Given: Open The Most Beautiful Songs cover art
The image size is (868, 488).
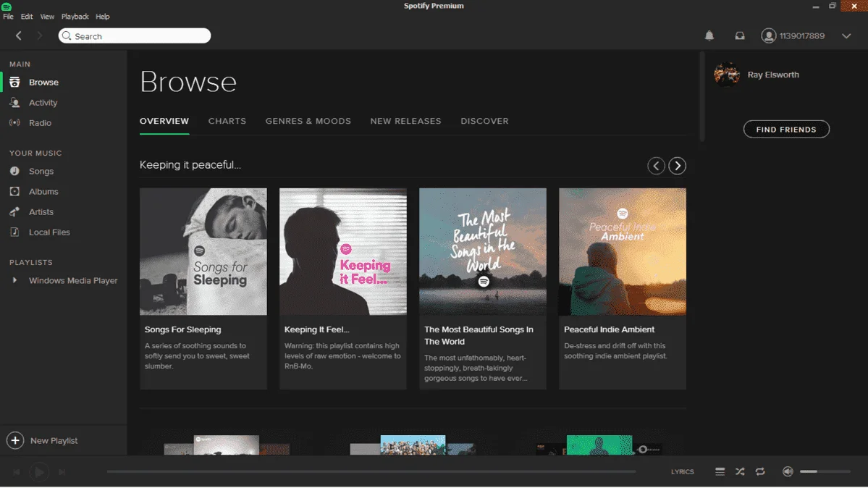Looking at the screenshot, I should (x=483, y=251).
